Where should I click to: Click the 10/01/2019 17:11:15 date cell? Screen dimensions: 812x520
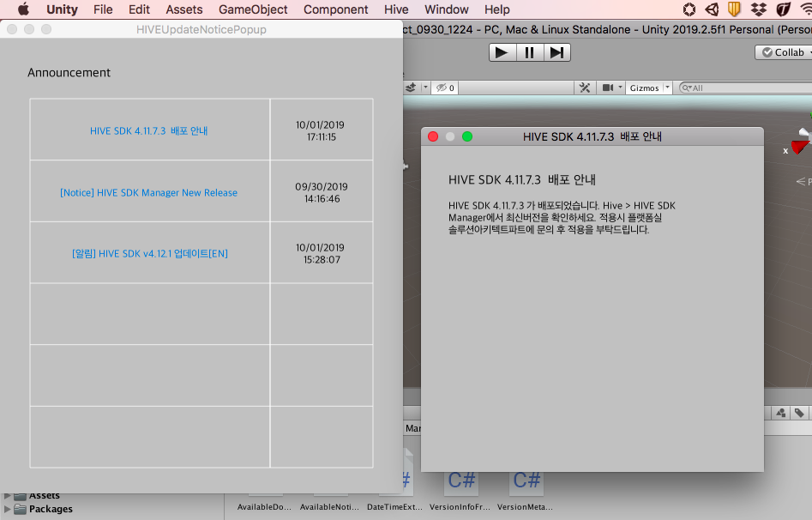click(x=321, y=130)
